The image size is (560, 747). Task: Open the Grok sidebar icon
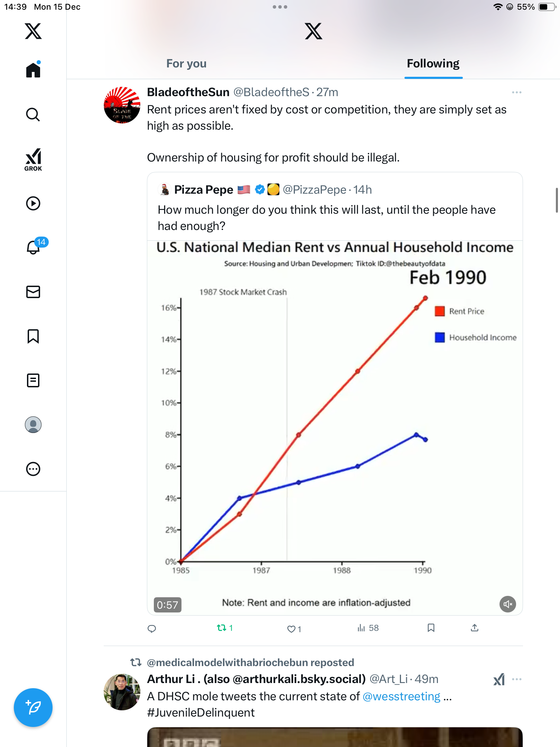click(x=33, y=159)
